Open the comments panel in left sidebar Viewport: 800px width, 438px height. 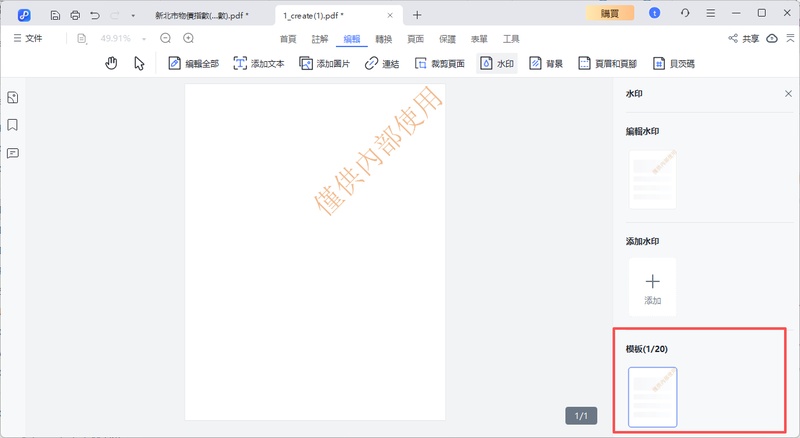[x=13, y=153]
